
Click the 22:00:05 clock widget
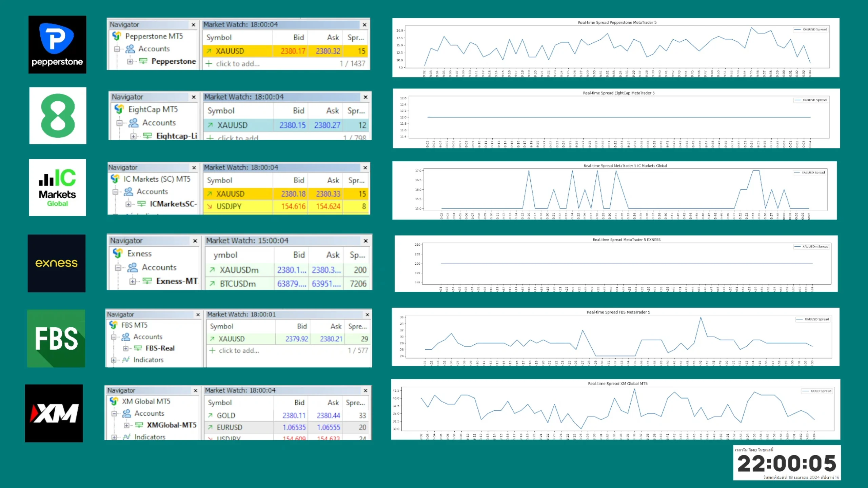coord(787,463)
